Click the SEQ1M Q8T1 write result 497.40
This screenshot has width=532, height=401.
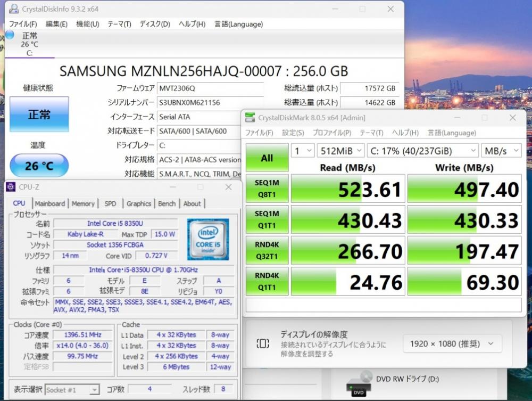click(464, 189)
